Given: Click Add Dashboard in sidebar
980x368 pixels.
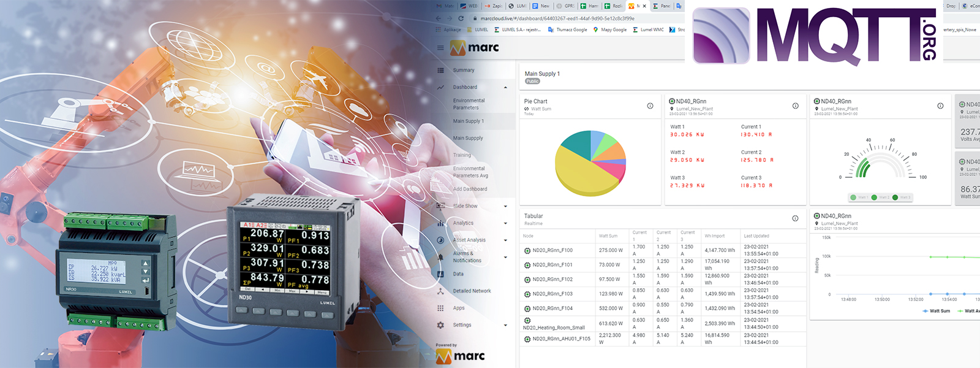Looking at the screenshot, I should pos(470,189).
